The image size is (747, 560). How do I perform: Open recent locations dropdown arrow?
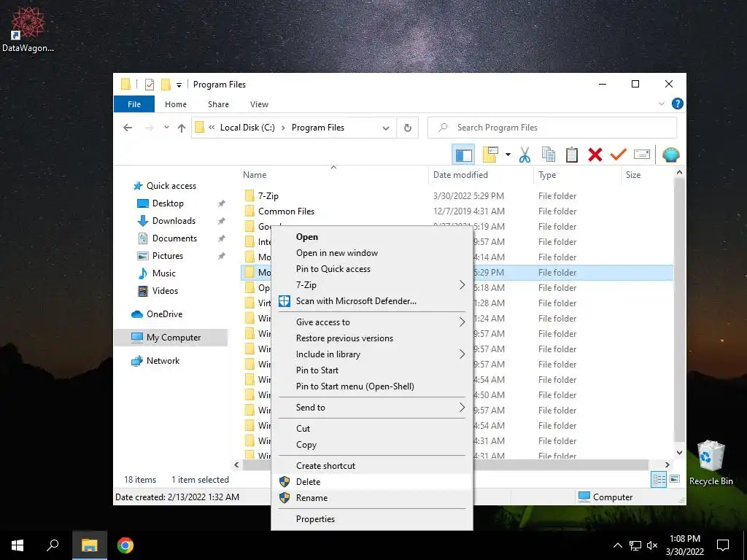pyautogui.click(x=166, y=128)
